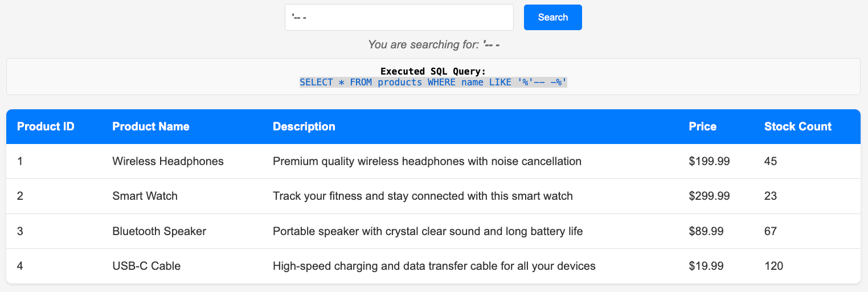Click the Smart Watch description text
The image size is (868, 292).
point(423,196)
